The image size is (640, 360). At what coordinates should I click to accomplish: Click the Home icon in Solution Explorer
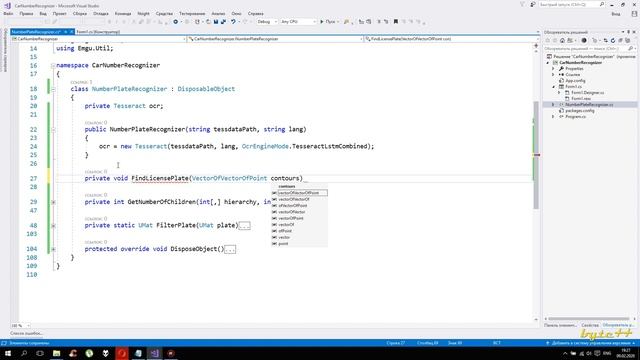tap(562, 40)
